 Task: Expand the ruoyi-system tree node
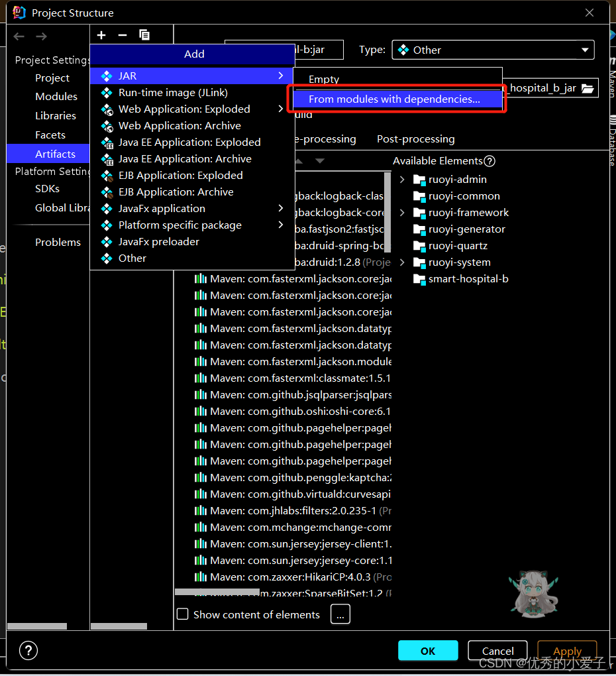click(402, 262)
